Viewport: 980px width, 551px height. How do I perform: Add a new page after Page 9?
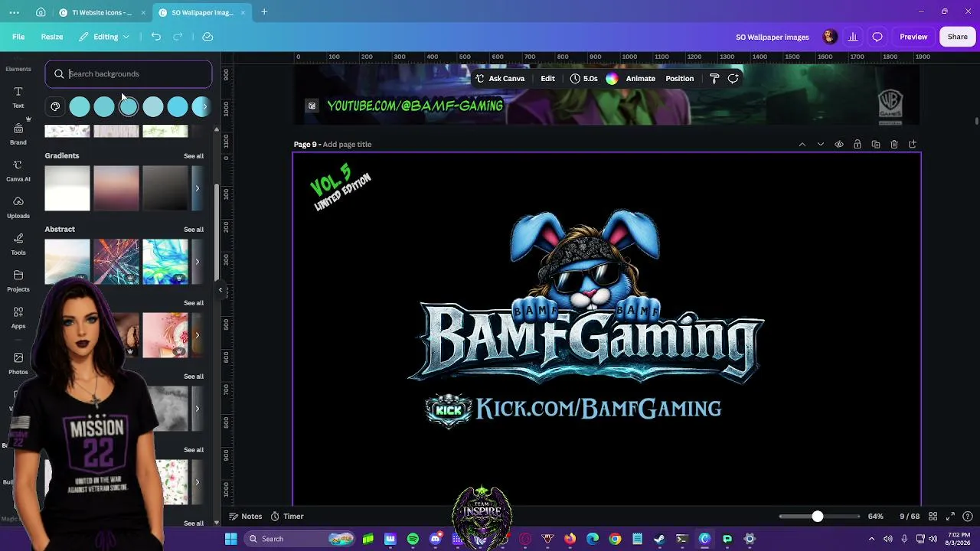pos(913,145)
